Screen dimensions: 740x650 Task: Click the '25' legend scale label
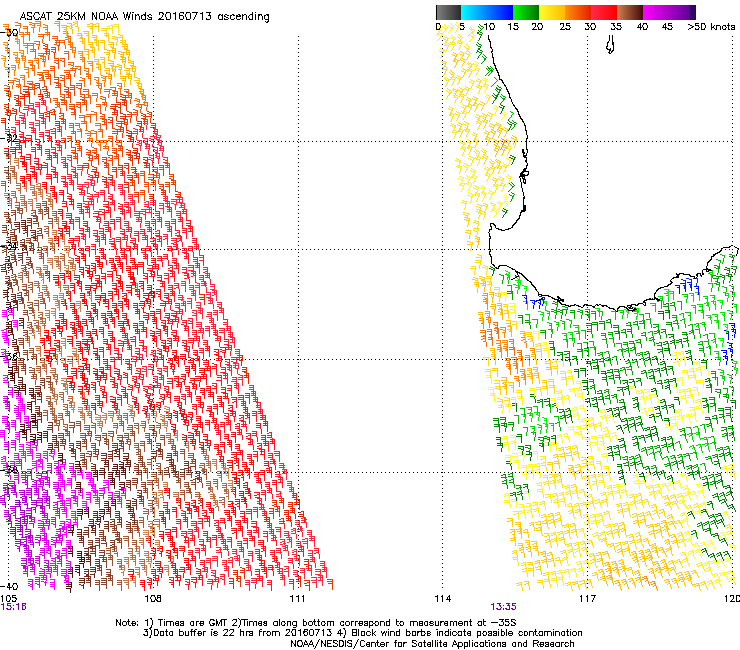pos(565,27)
